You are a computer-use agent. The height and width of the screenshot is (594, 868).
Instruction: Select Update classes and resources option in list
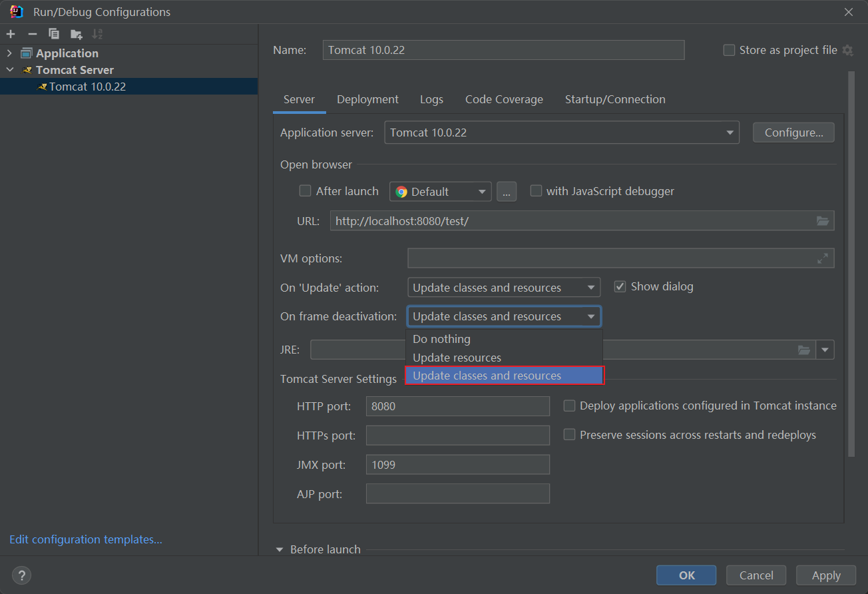(504, 376)
